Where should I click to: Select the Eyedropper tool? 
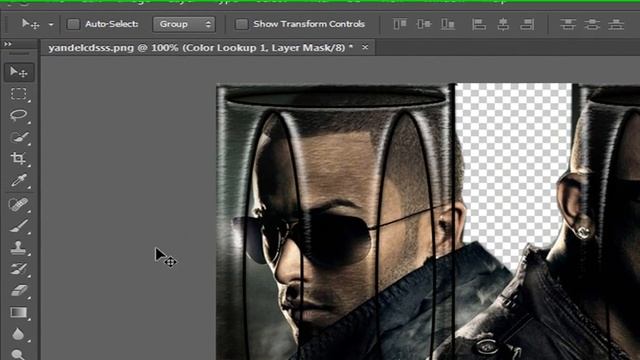pyautogui.click(x=19, y=180)
